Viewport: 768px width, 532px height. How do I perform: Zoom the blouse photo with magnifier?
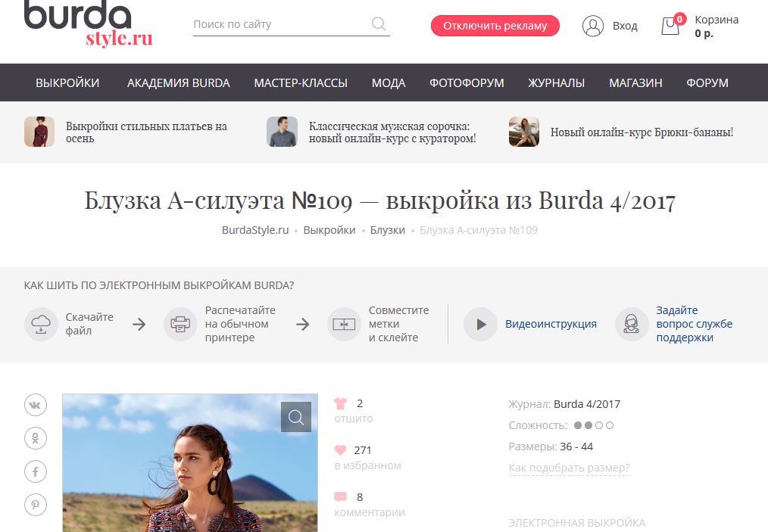[x=296, y=417]
